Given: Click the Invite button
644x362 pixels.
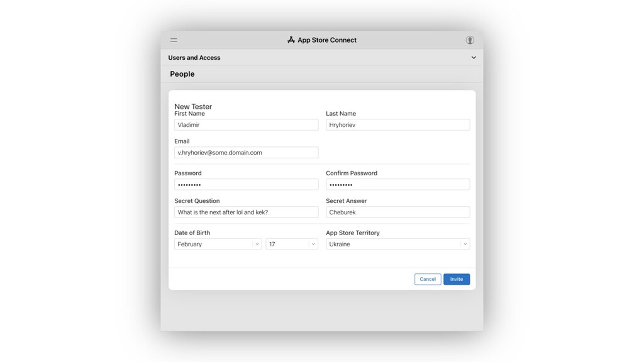Looking at the screenshot, I should 457,279.
